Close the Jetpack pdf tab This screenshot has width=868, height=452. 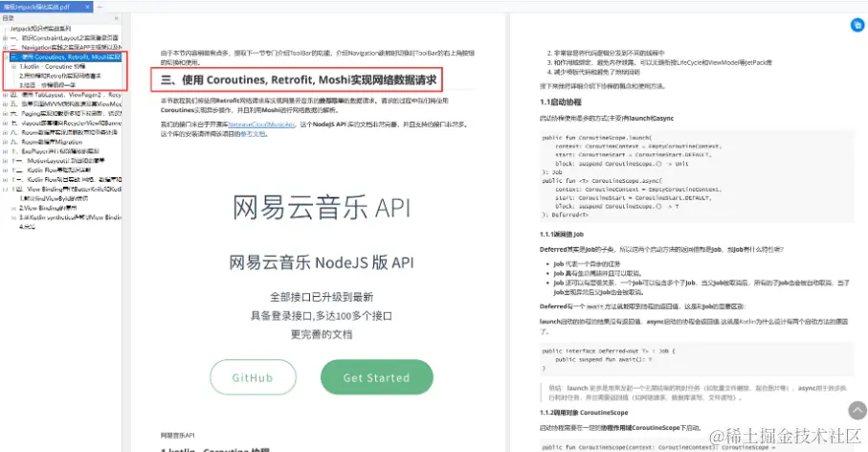pyautogui.click(x=87, y=7)
